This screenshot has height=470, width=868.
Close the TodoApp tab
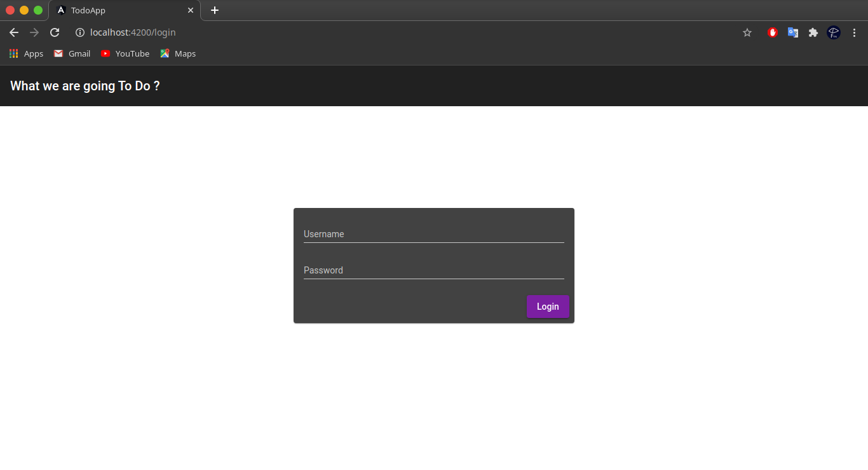pyautogui.click(x=191, y=10)
